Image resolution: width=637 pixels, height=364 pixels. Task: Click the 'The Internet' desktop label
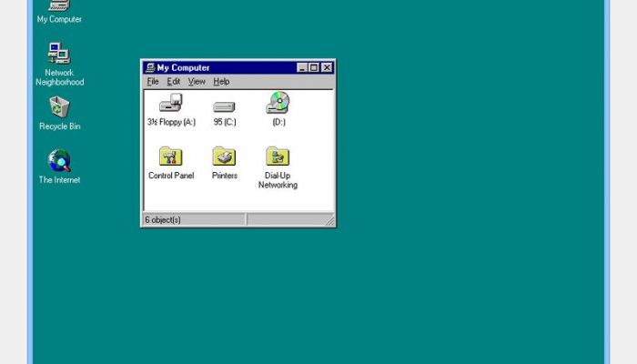(59, 180)
